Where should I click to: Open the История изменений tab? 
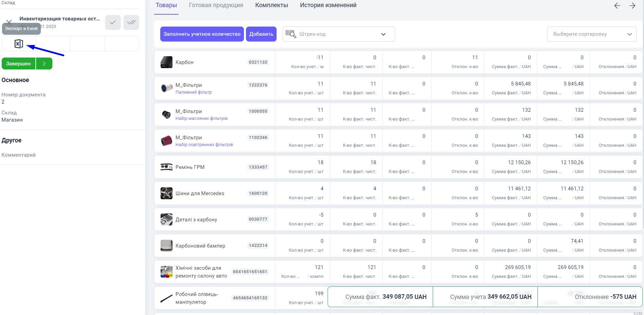click(328, 5)
